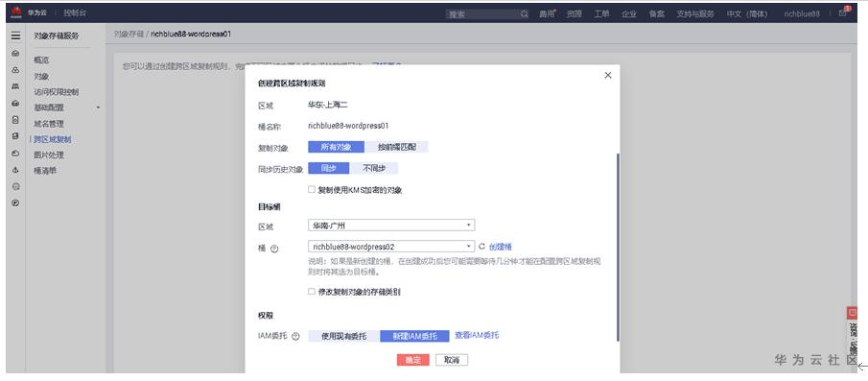Click the 对象存储服务 sidebar title

coord(56,36)
